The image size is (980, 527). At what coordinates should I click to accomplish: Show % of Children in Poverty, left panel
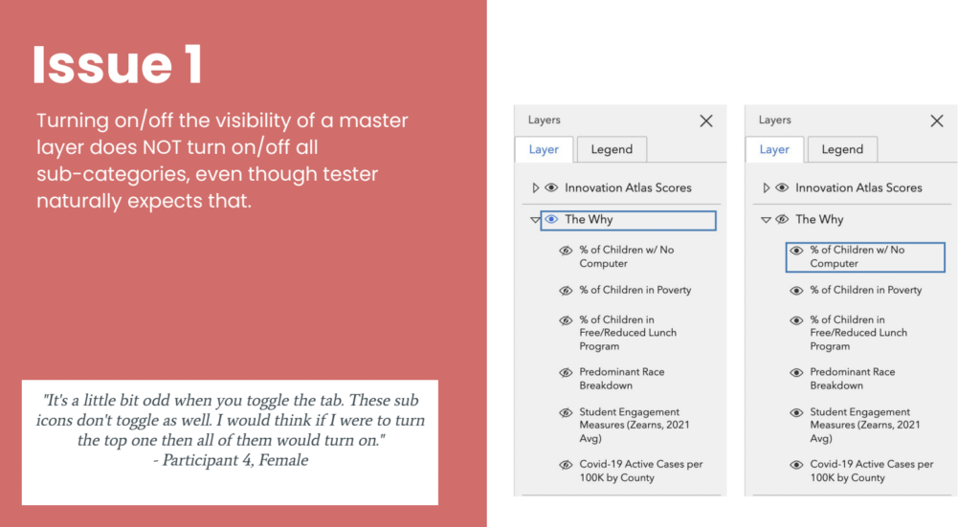tap(566, 291)
